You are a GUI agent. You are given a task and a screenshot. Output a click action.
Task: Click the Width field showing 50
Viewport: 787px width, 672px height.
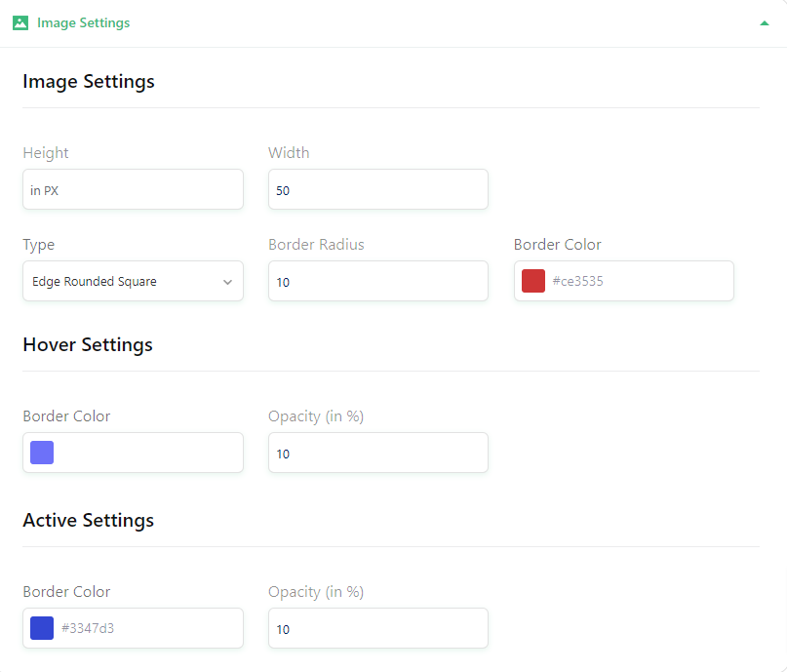[x=378, y=189]
